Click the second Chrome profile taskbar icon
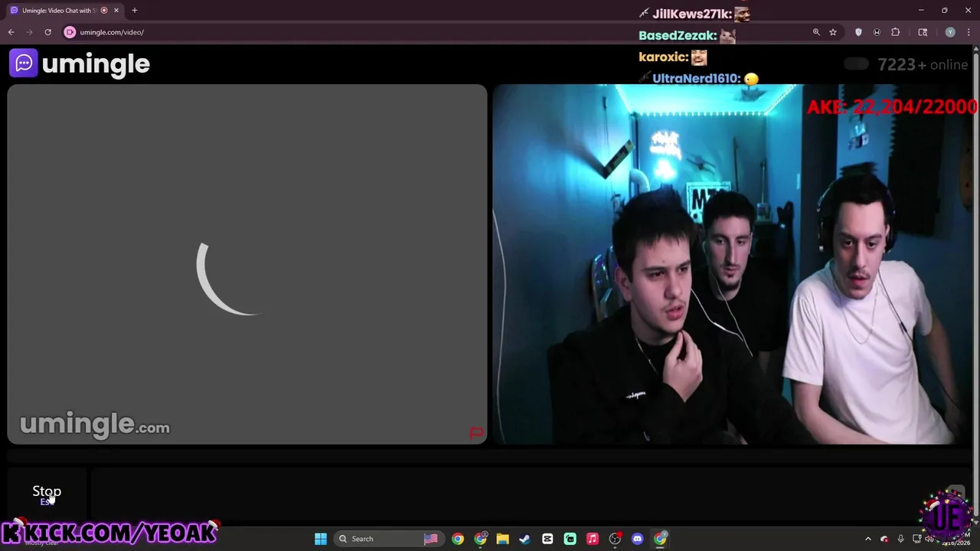 click(x=480, y=539)
